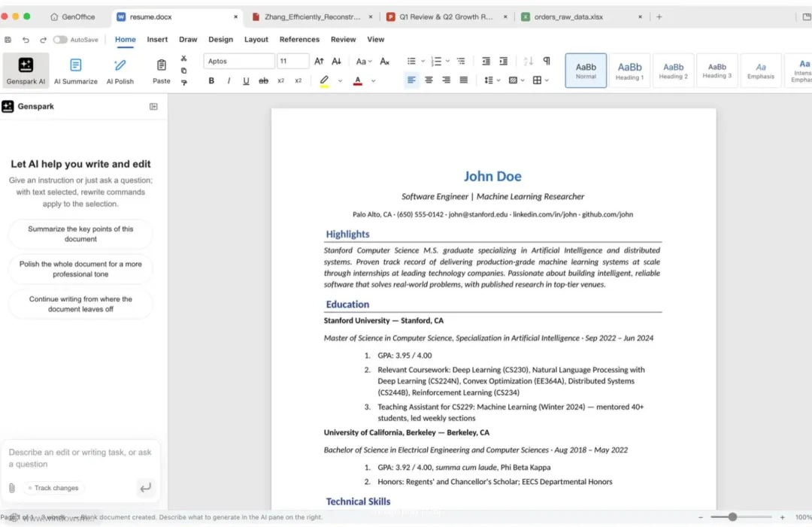The height and width of the screenshot is (527, 812).
Task: Click the Genspark prompt text input field
Action: point(80,458)
